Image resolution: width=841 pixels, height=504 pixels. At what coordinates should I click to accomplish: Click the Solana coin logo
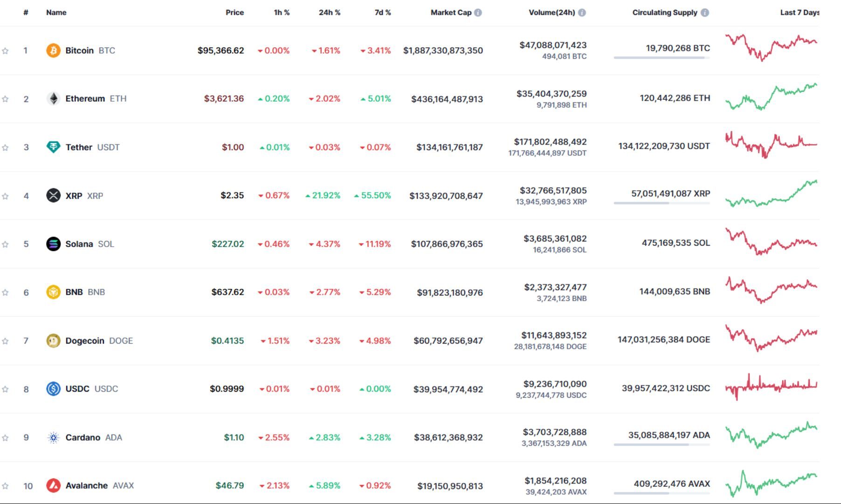click(x=53, y=244)
